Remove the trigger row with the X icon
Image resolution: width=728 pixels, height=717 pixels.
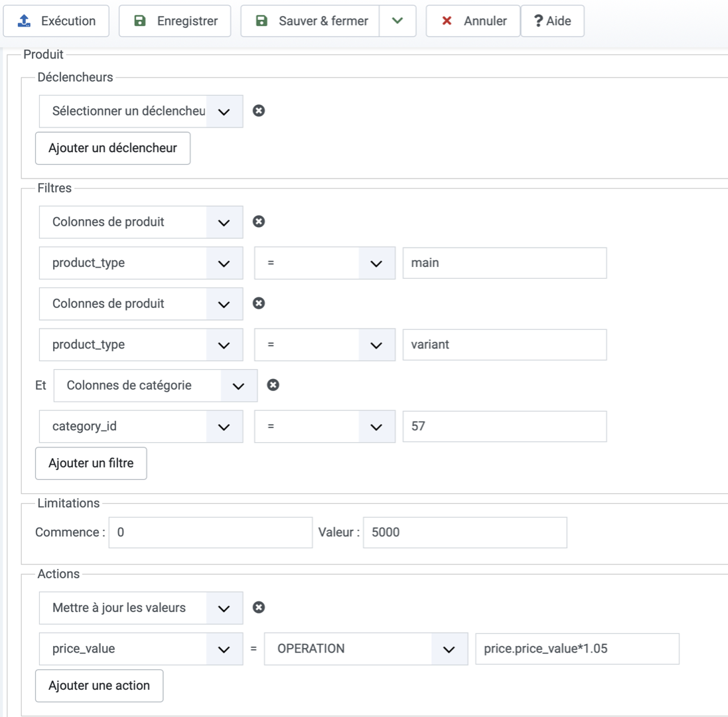[259, 111]
